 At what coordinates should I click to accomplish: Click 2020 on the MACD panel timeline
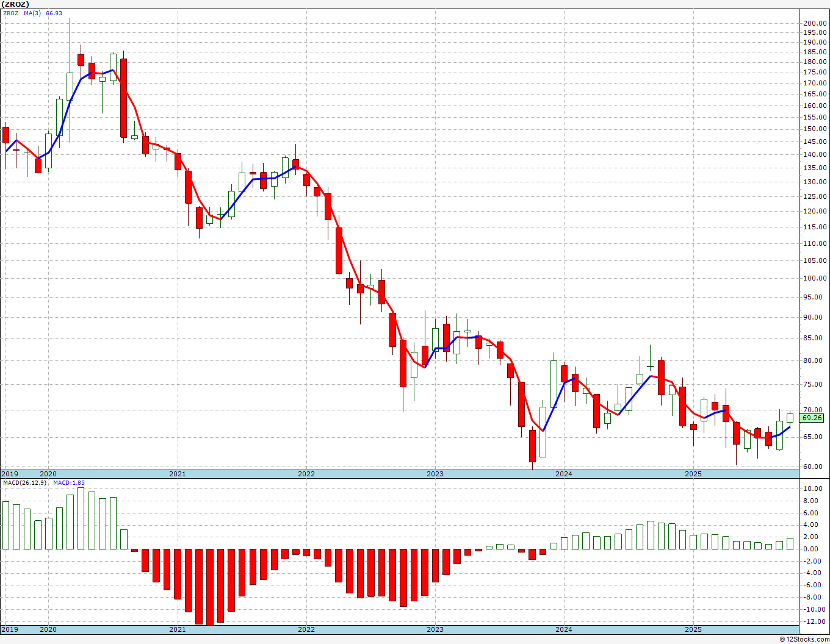[48, 629]
